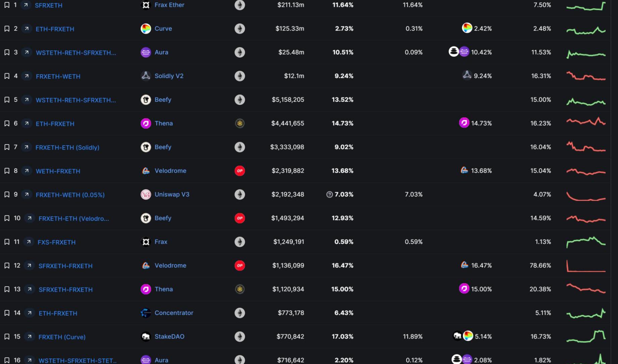The width and height of the screenshot is (618, 364).
Task: Open the Concentrator project link
Action: click(174, 313)
